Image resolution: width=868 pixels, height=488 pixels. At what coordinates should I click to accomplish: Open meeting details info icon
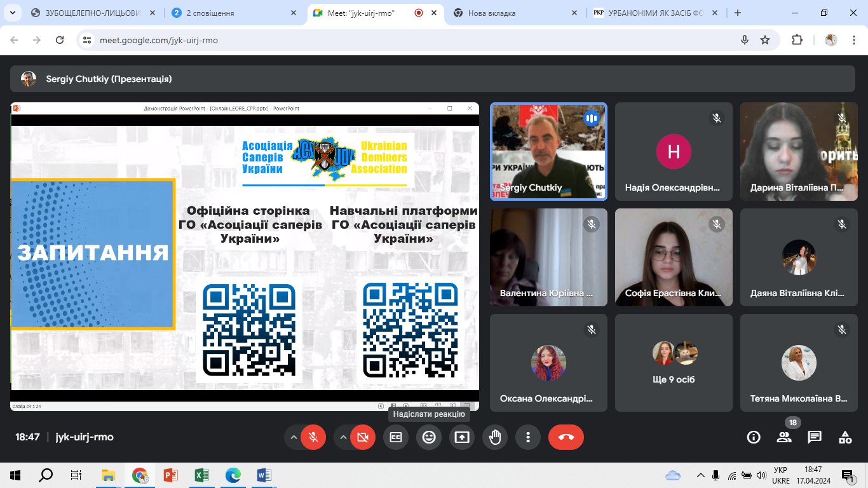pos(754,437)
